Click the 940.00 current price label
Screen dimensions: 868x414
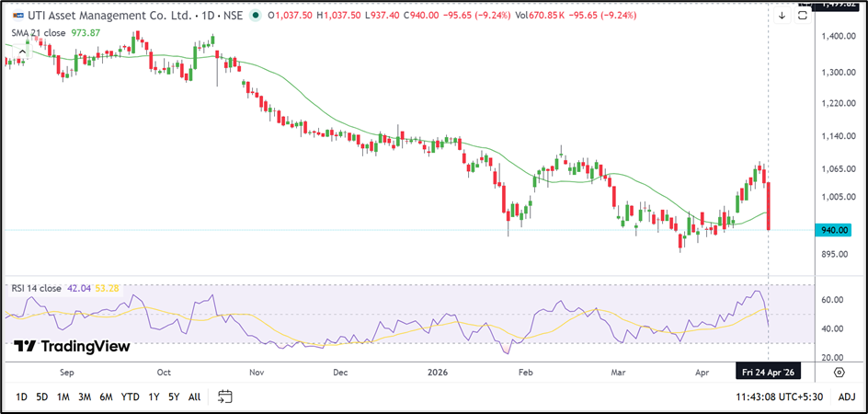(834, 230)
